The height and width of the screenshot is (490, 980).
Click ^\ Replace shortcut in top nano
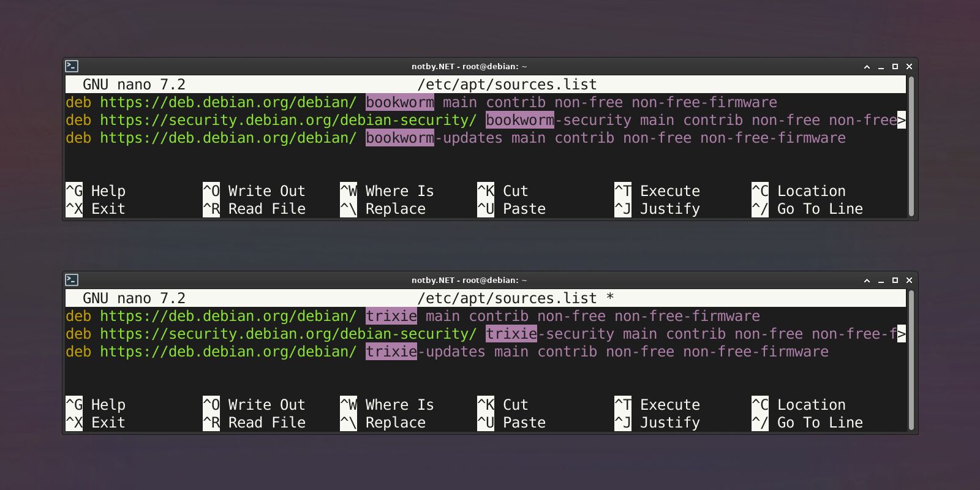pos(383,209)
